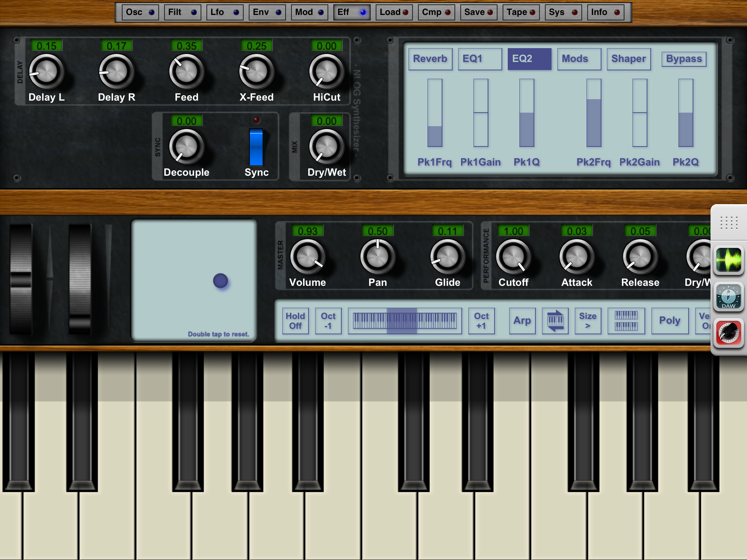Tap the XY pad blue dot
747x560 pixels.
point(220,281)
